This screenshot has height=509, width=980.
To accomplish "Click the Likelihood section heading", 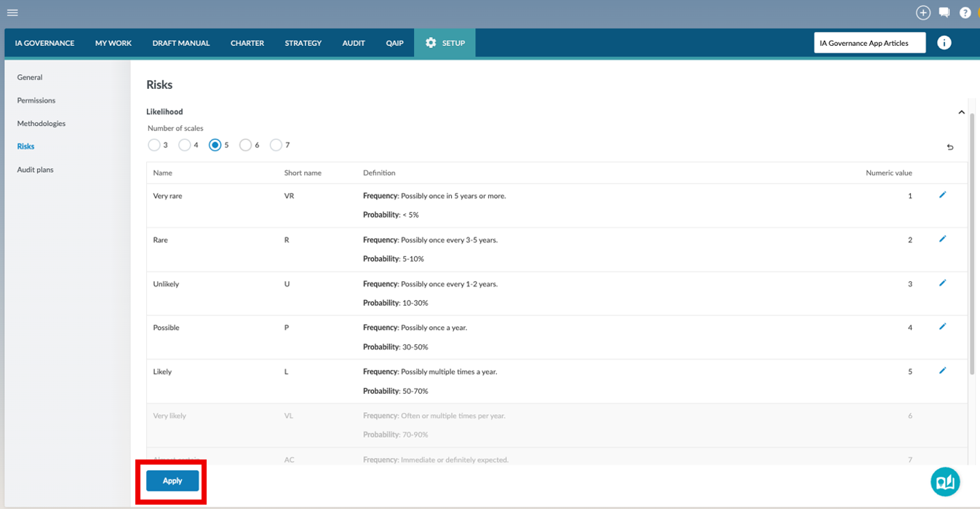I will [164, 112].
